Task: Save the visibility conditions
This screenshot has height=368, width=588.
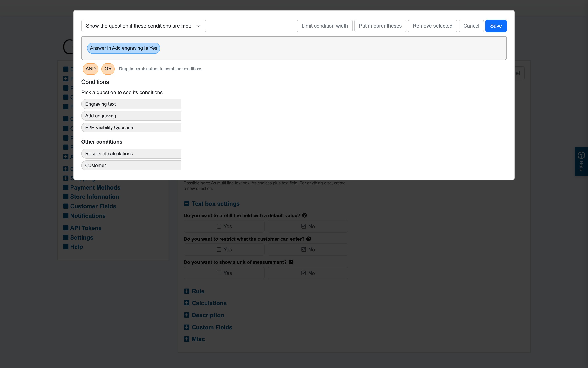Action: [496, 26]
